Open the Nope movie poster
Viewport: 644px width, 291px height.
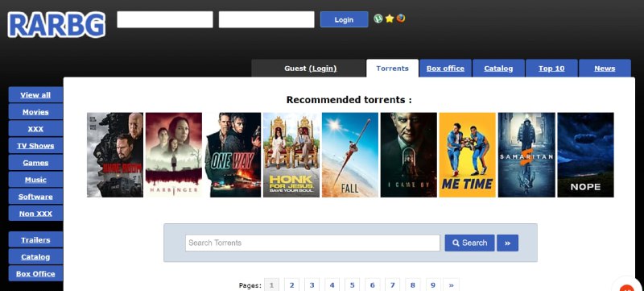click(x=585, y=155)
